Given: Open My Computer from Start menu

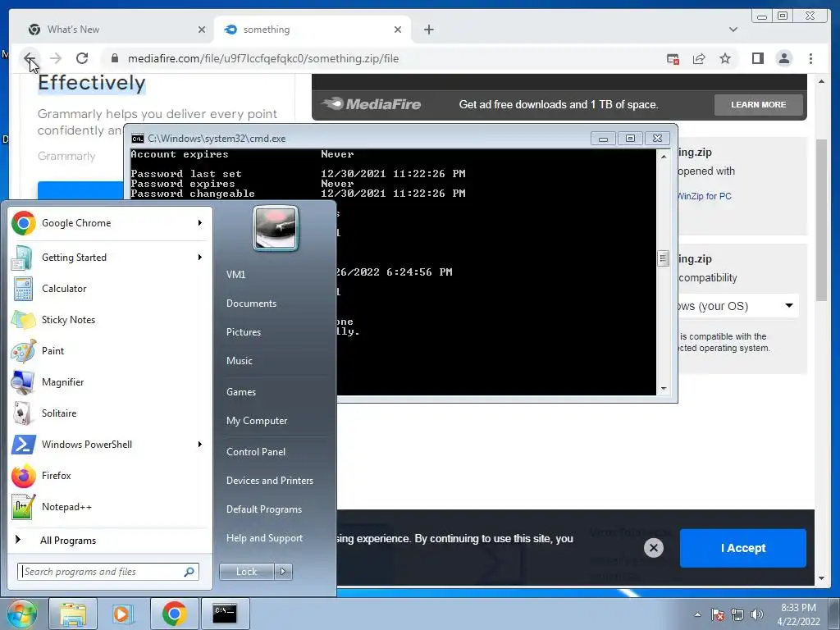Looking at the screenshot, I should 257,421.
